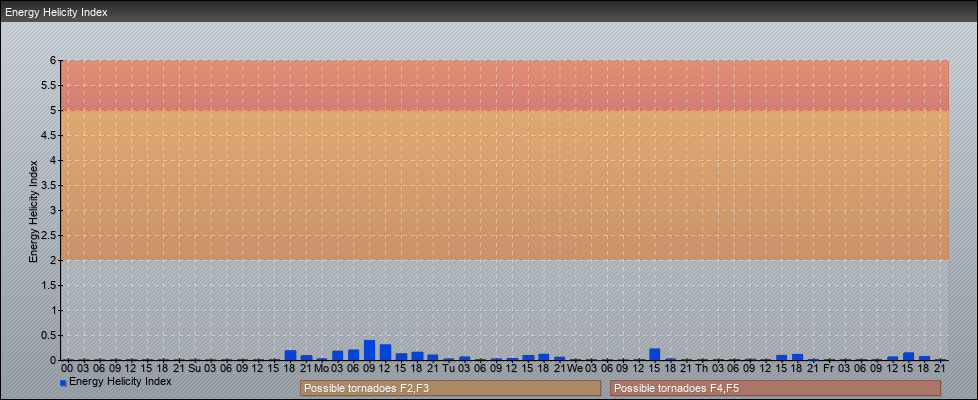Click the 'Energy Helicity Index' header bar title
The image size is (978, 400).
(56, 12)
